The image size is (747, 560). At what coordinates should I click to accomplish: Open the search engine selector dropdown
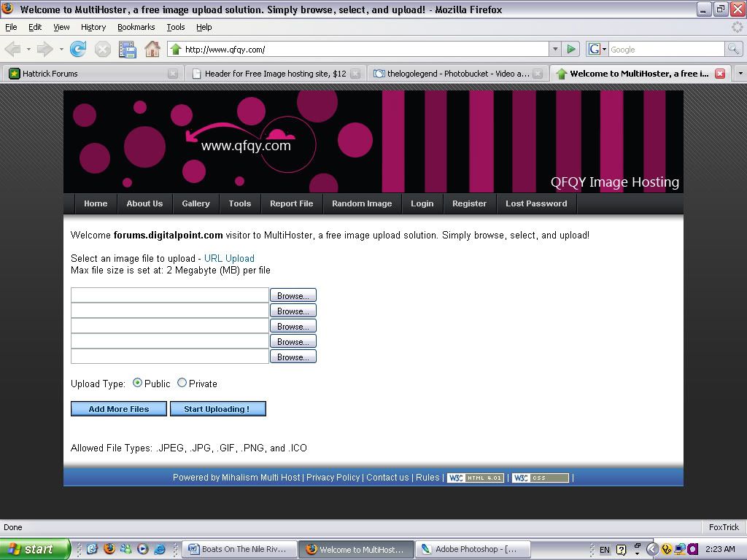(604, 49)
